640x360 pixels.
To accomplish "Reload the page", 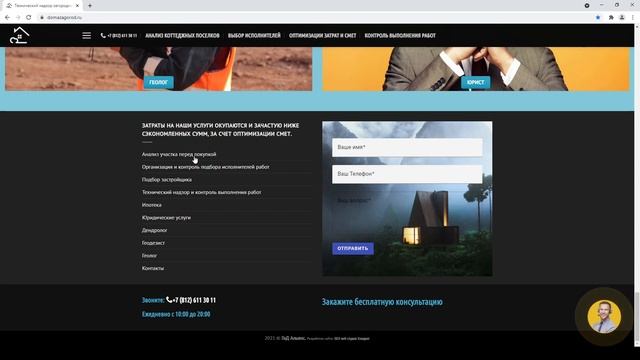I will click(29, 18).
